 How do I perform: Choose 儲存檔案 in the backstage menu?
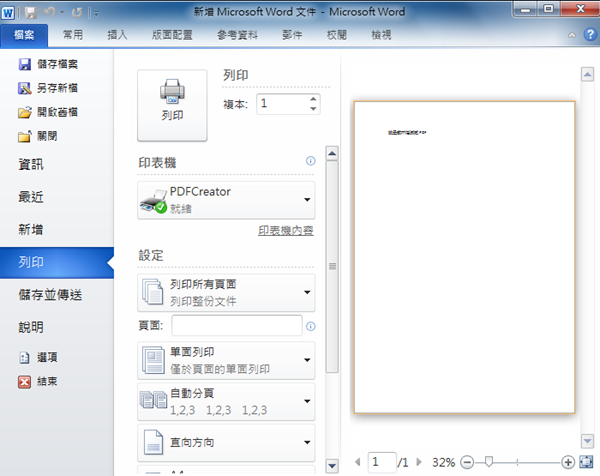[x=48, y=64]
